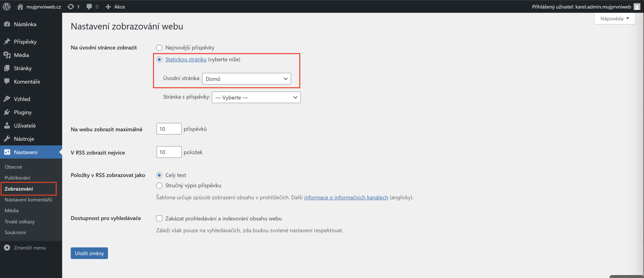
Task: Enable Zakázat prohledávání a indexování checkbox
Action: 159,218
